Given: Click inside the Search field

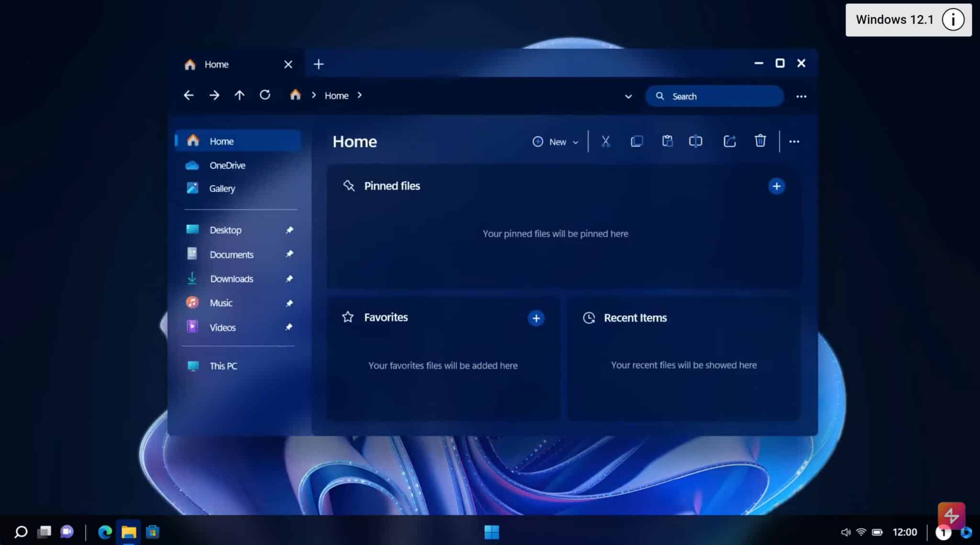Looking at the screenshot, I should tap(713, 96).
